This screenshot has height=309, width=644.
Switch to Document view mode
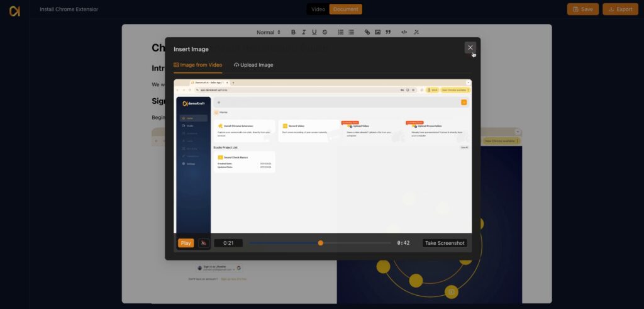[x=345, y=9]
